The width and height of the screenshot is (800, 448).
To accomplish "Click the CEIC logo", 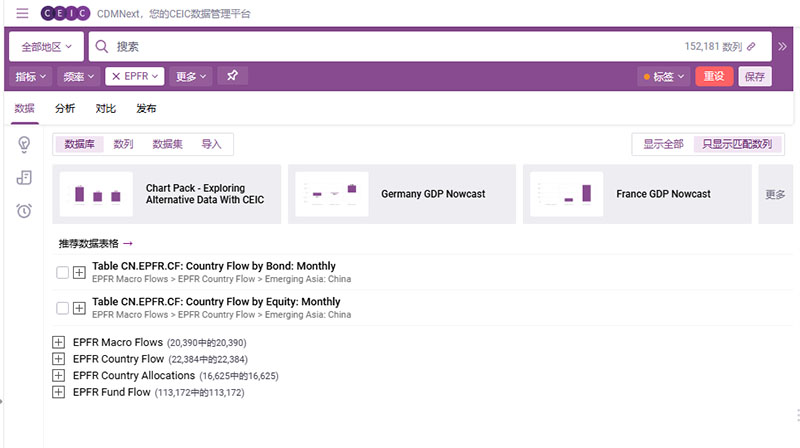I will (x=65, y=14).
